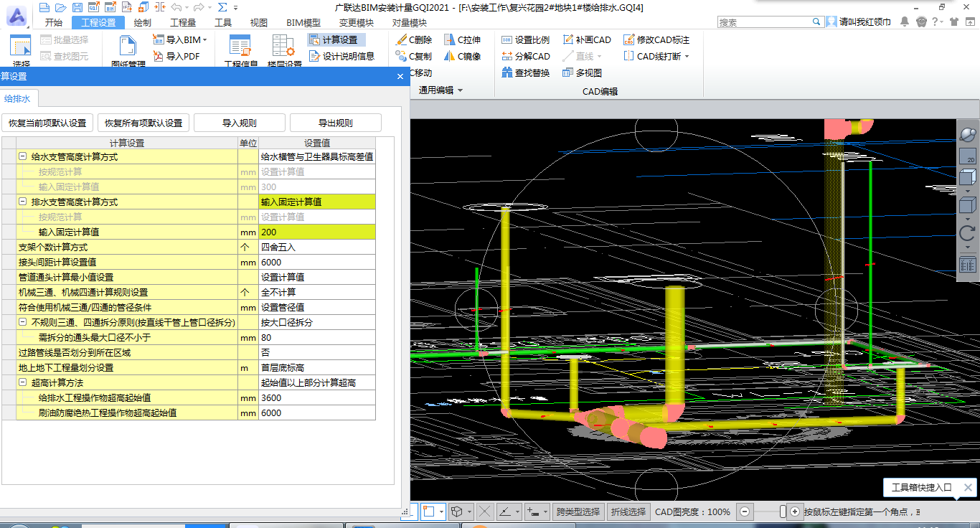Click C删除 delete tool

(x=414, y=40)
